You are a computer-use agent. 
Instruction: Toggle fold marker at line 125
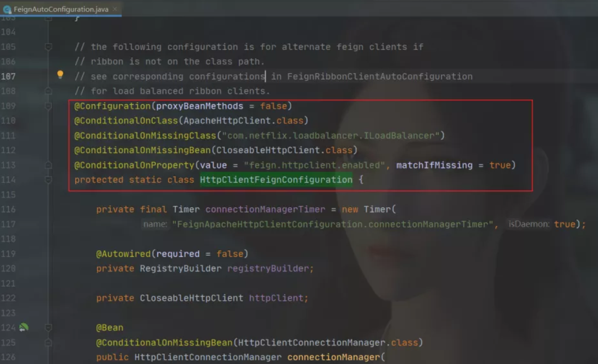coord(48,342)
